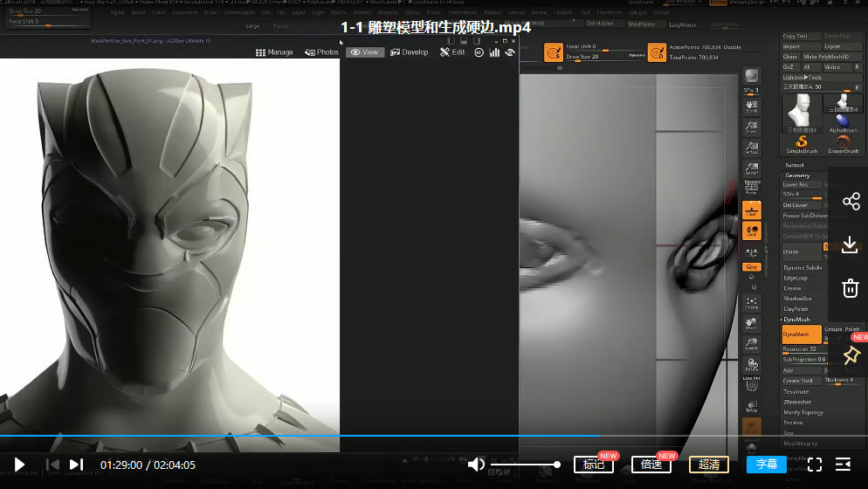Mute the video volume speaker icon

[x=476, y=465]
